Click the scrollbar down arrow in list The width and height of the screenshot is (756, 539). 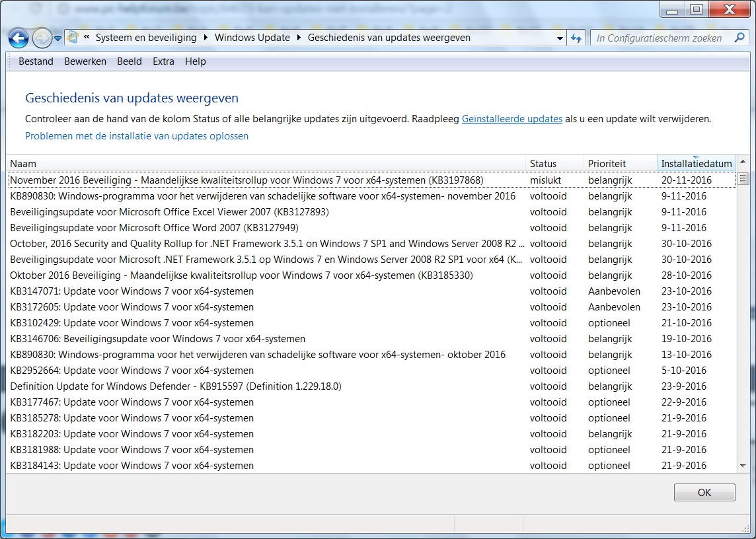click(x=743, y=465)
